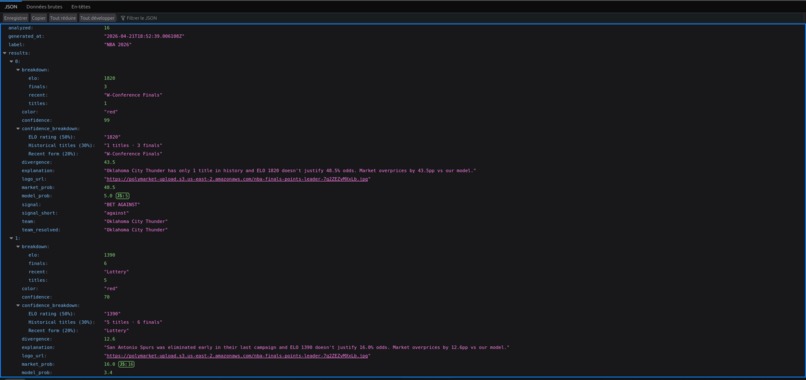Collapse breakdown under result 0
The height and width of the screenshot is (380, 806).
coord(18,69)
